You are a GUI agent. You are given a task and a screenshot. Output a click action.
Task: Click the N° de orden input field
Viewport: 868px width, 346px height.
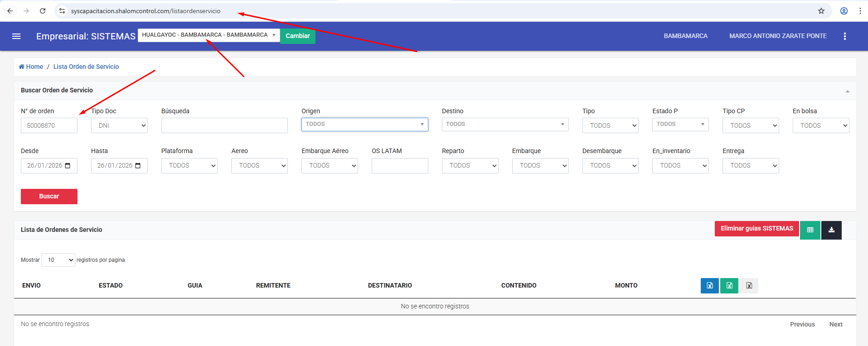point(49,126)
